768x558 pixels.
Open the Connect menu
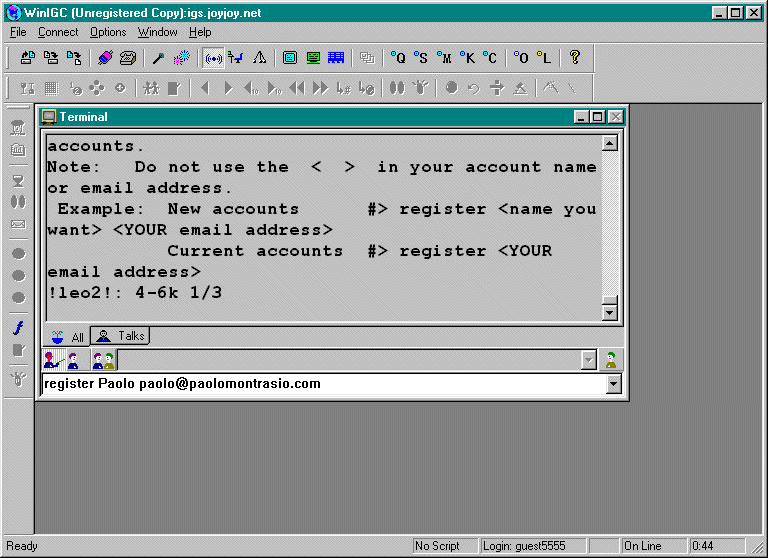click(58, 32)
